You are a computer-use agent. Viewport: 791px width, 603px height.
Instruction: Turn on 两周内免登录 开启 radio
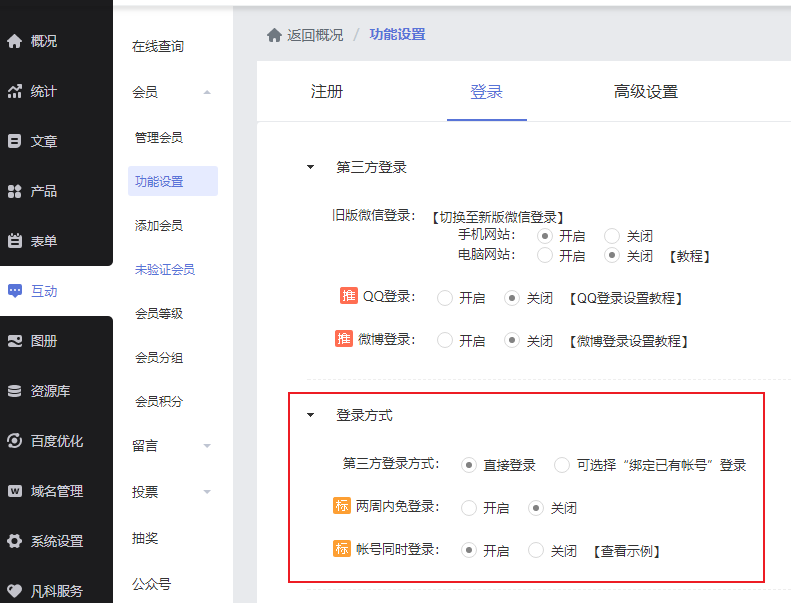[x=469, y=508]
